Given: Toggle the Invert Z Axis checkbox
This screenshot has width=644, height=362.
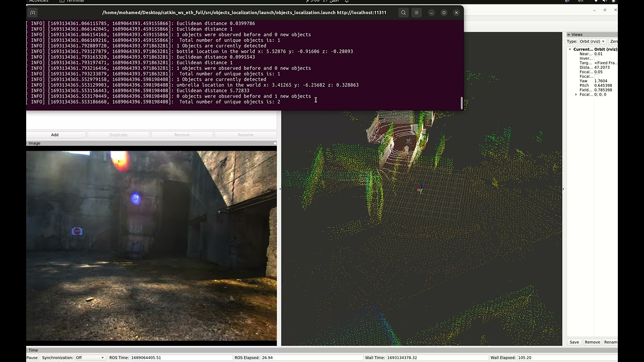Looking at the screenshot, I should [596, 58].
